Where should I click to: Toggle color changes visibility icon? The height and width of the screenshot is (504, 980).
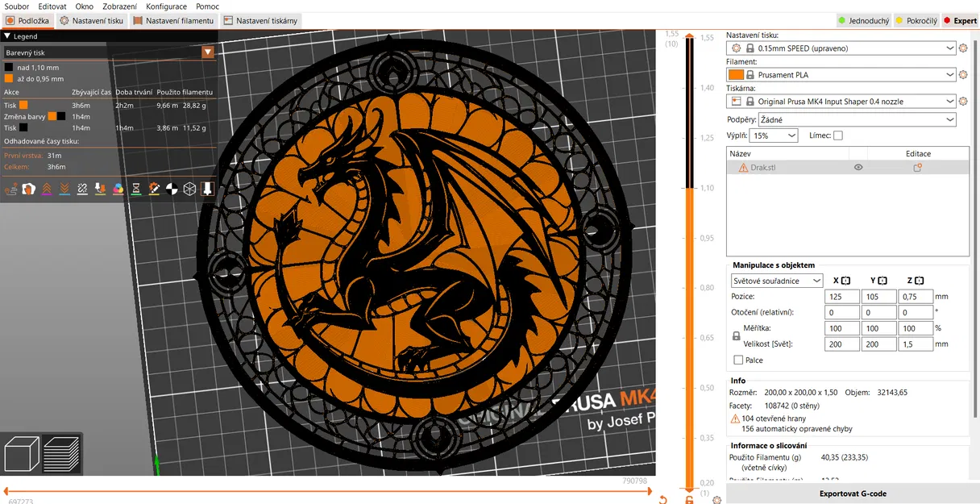tap(118, 189)
